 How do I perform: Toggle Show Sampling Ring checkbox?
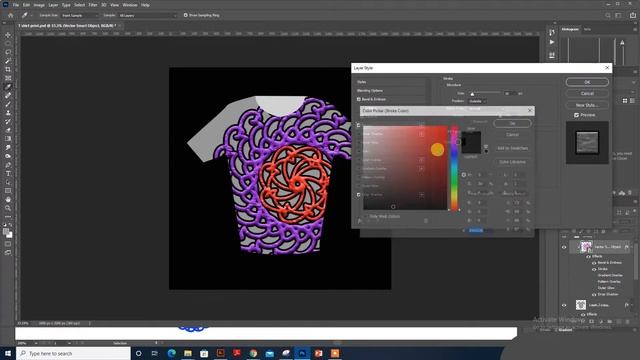point(186,15)
